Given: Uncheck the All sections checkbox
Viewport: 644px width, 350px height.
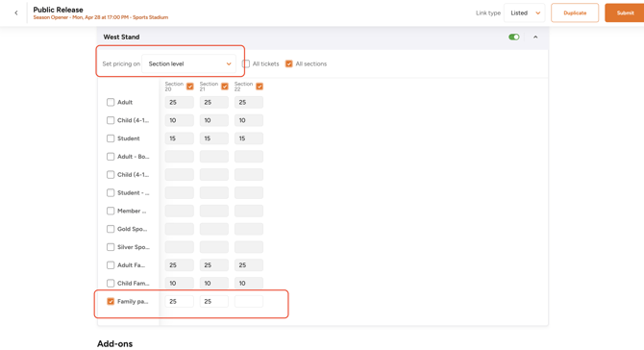Looking at the screenshot, I should pyautogui.click(x=289, y=63).
